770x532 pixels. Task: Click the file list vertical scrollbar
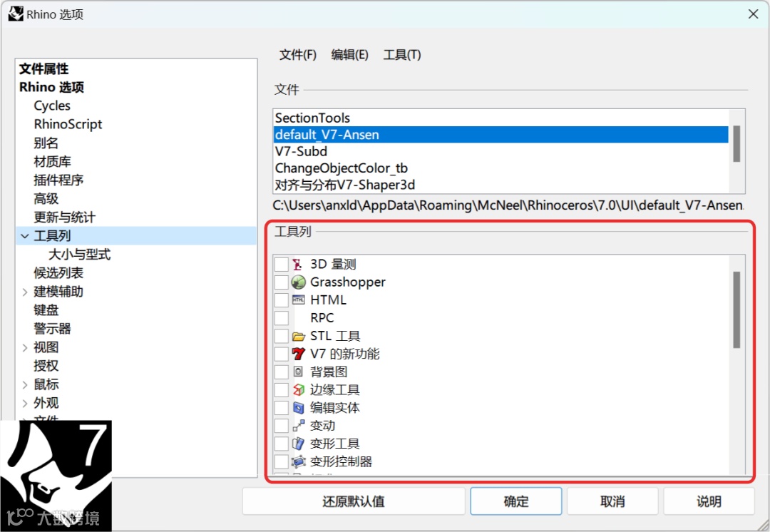click(x=736, y=144)
